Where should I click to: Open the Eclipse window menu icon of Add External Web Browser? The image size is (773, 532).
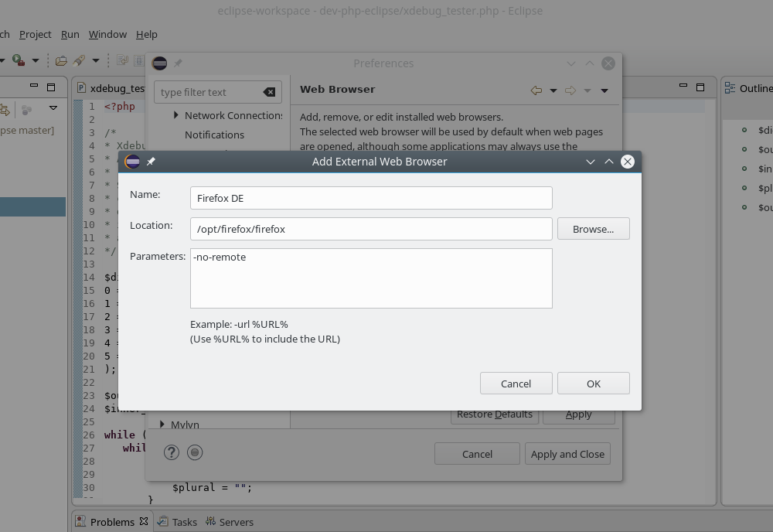point(132,162)
